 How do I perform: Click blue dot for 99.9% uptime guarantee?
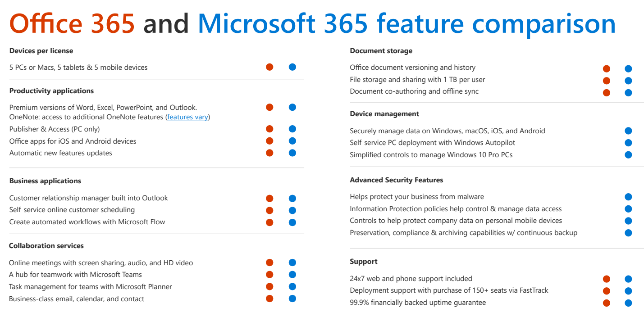tap(628, 303)
